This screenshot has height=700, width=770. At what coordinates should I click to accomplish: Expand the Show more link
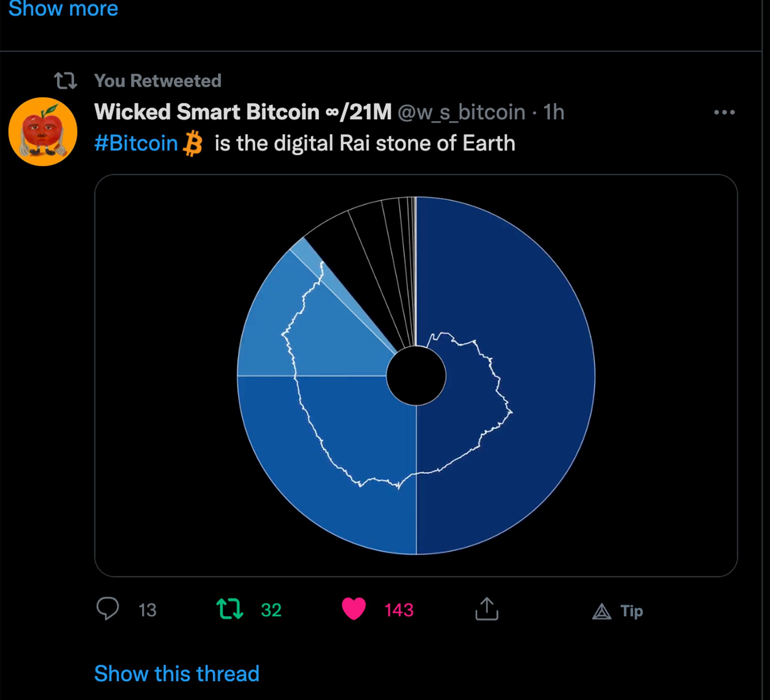coord(63,8)
